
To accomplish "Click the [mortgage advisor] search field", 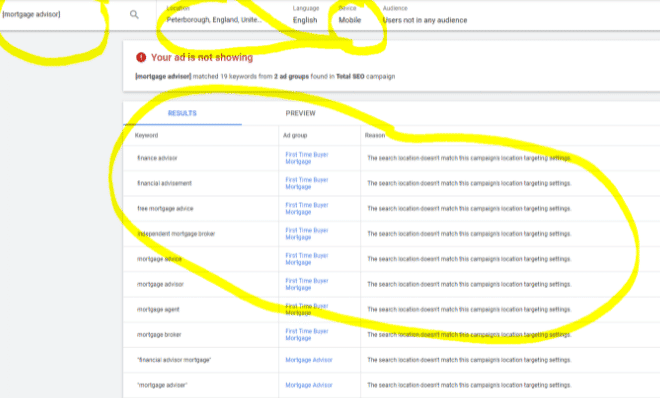I will click(31, 14).
